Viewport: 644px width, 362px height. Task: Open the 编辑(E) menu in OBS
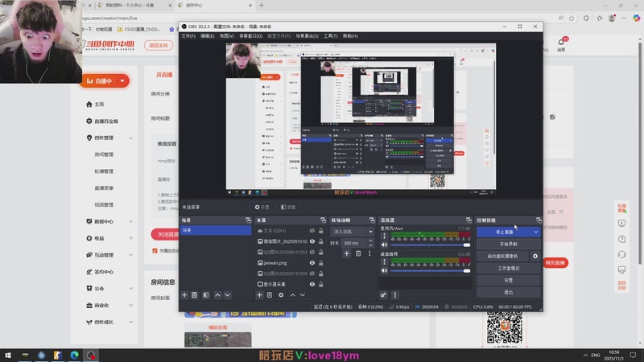click(x=207, y=36)
